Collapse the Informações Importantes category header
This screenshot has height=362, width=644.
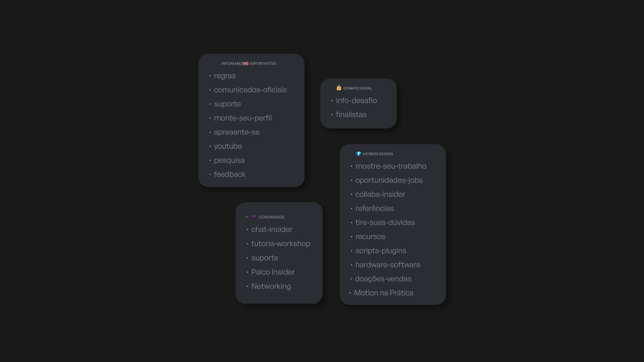(x=249, y=63)
